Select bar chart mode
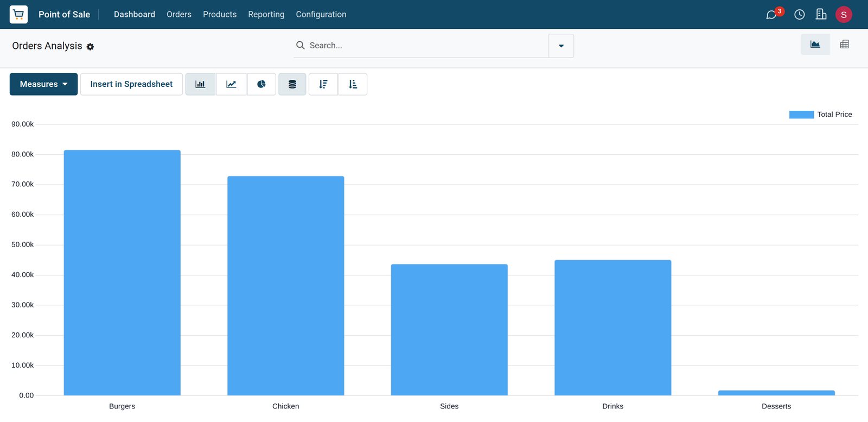 click(x=200, y=84)
